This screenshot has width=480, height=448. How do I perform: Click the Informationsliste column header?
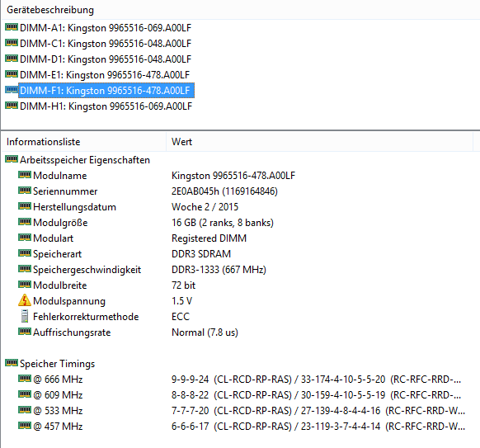(43, 142)
